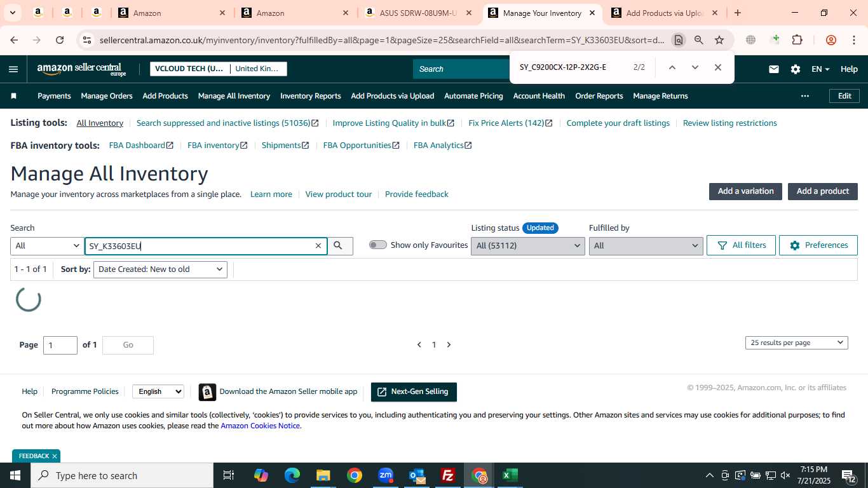The height and width of the screenshot is (488, 868).
Task: Switch to the ASUS SDRW-08U9M browser tab
Action: pos(417,13)
